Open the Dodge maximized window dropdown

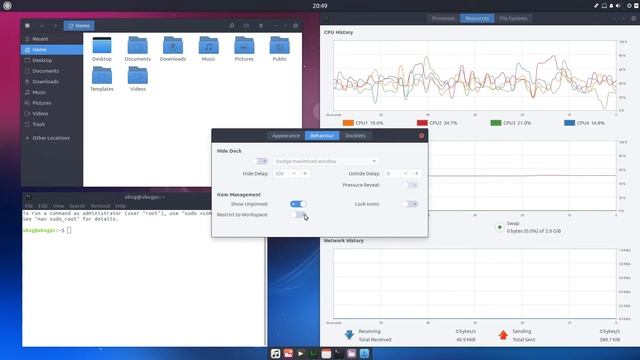click(326, 161)
